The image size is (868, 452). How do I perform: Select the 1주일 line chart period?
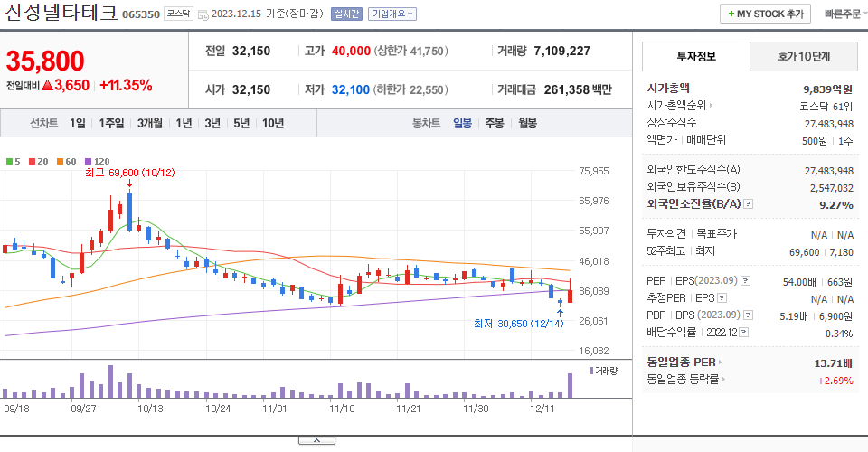111,123
